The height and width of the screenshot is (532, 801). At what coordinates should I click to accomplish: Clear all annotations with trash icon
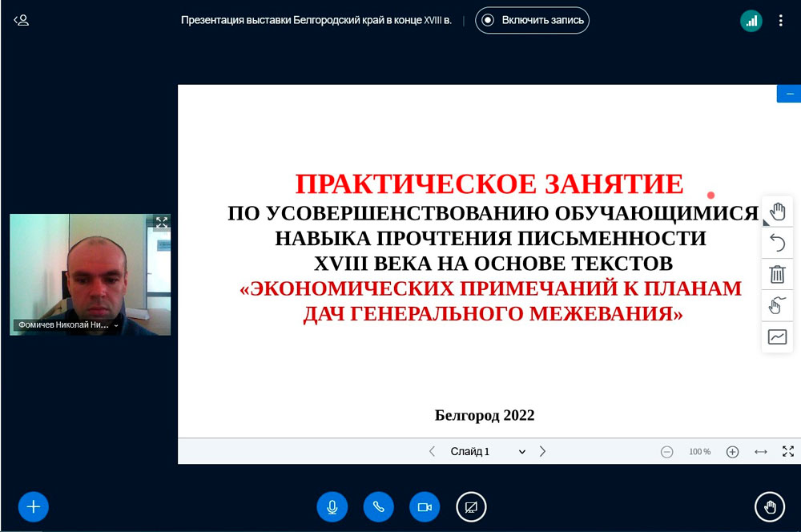(777, 274)
